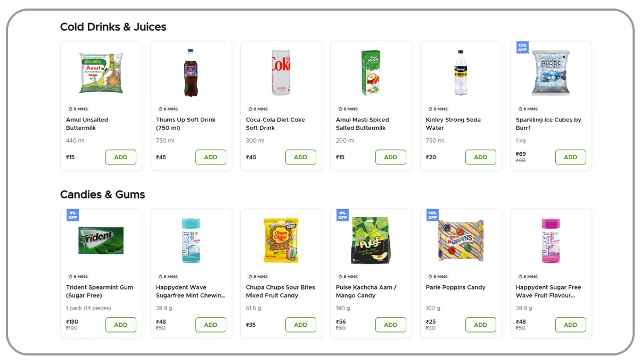
Task: Click the Candies & Gums section heading
Action: pos(103,195)
